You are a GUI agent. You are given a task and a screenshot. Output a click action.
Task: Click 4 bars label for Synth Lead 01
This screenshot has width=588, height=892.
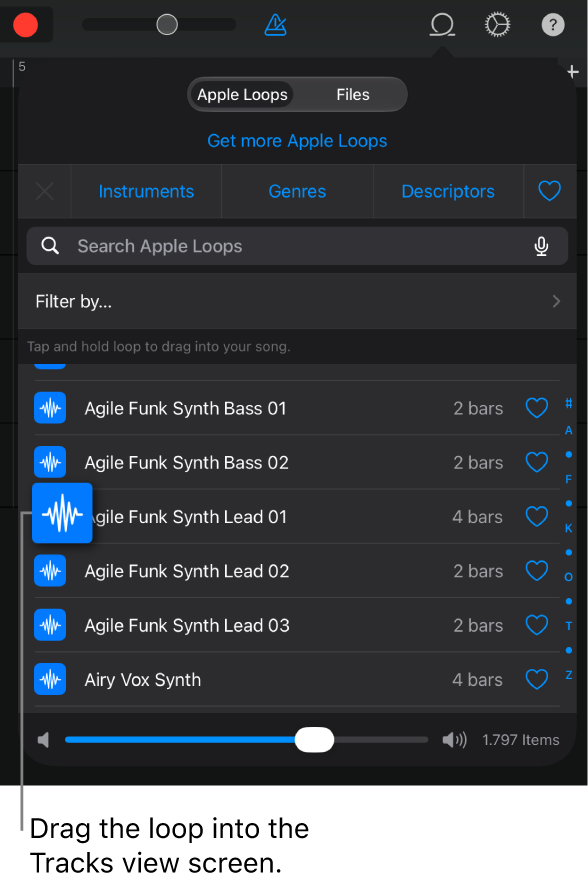(478, 517)
